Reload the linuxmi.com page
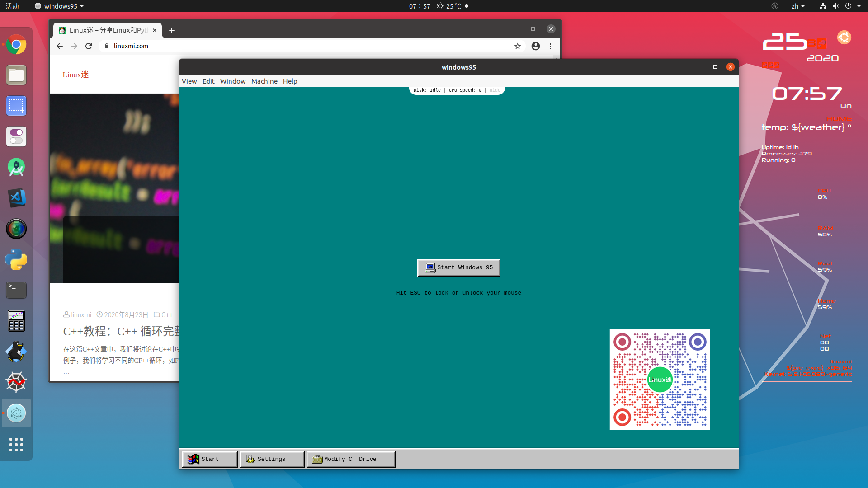Viewport: 868px width, 488px height. click(x=89, y=46)
